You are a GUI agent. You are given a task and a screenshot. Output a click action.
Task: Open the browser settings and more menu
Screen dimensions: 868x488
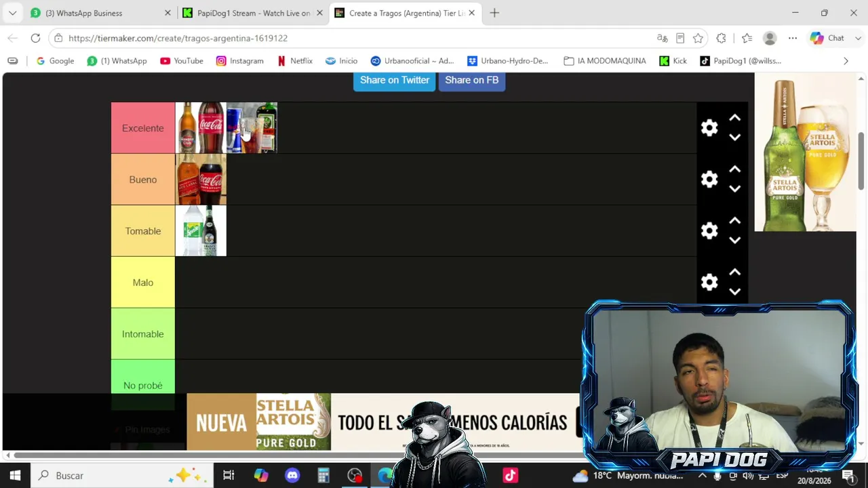tap(793, 38)
